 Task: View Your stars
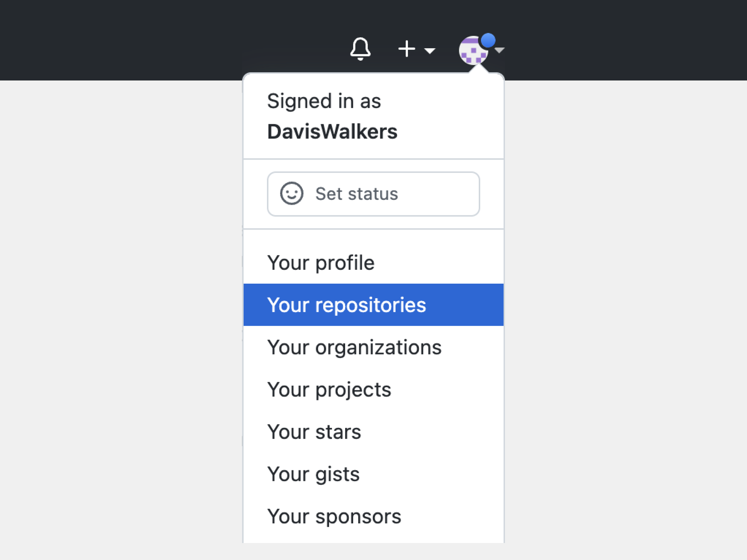click(314, 432)
